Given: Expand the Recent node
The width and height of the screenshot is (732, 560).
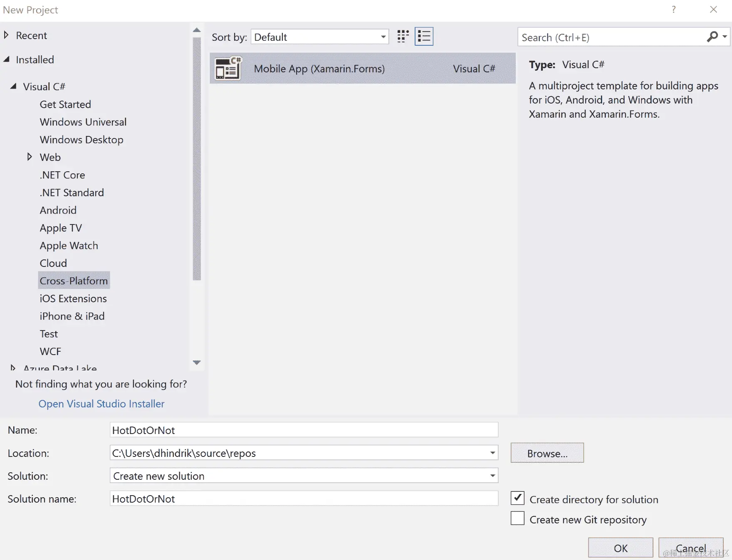Looking at the screenshot, I should coord(6,35).
